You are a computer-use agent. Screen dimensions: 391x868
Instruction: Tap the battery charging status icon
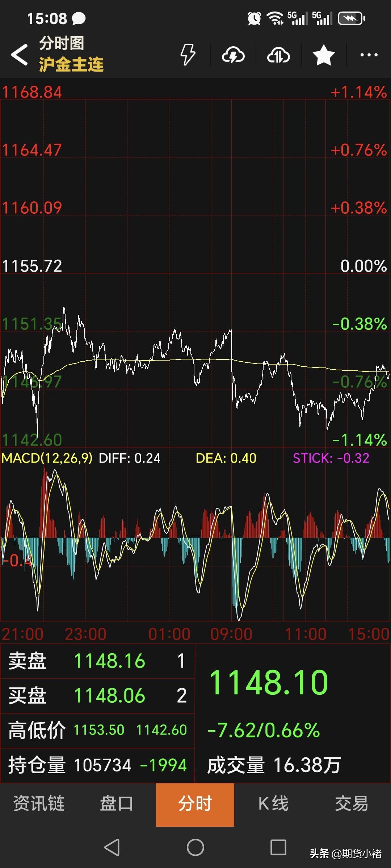tap(352, 18)
